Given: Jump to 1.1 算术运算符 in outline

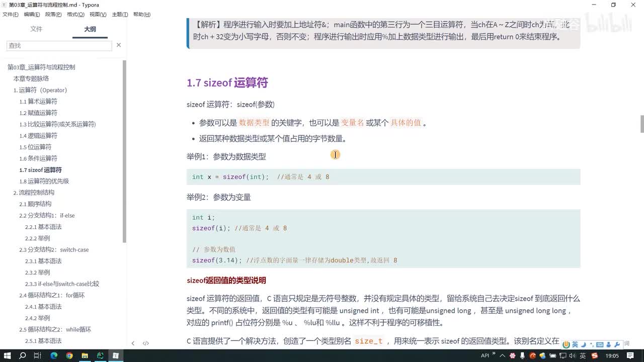Looking at the screenshot, I should click(38, 102).
